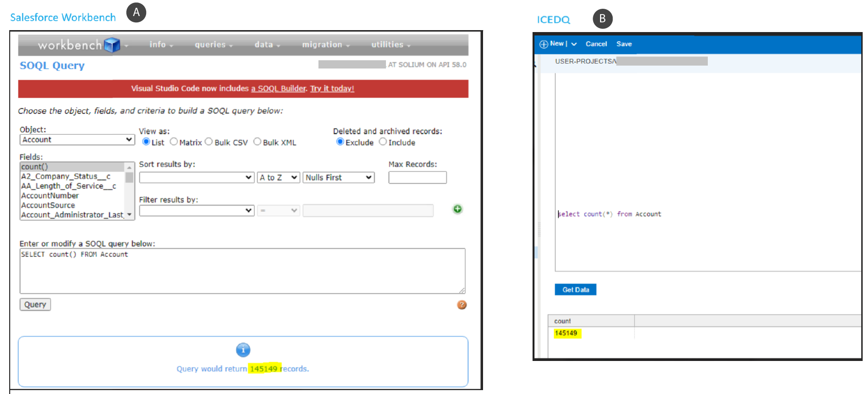The width and height of the screenshot is (868, 394).
Task: Select A2_Company_Status__c in Fields list
Action: pos(72,176)
